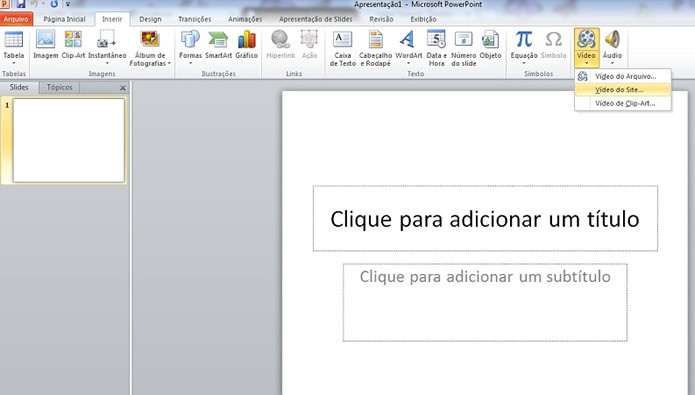Expand the Instantâneo dropdown arrow
This screenshot has height=395, width=695.
click(x=107, y=63)
